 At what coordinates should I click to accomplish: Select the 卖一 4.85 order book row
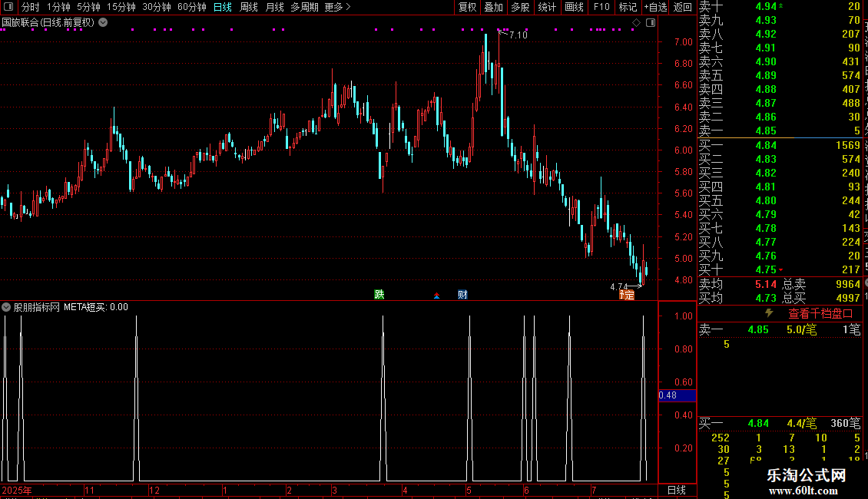click(780, 131)
